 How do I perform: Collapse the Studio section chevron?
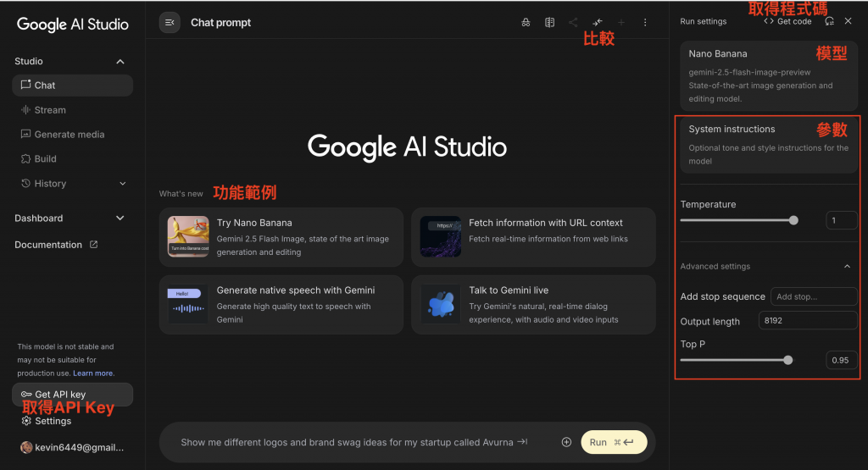[x=120, y=61]
